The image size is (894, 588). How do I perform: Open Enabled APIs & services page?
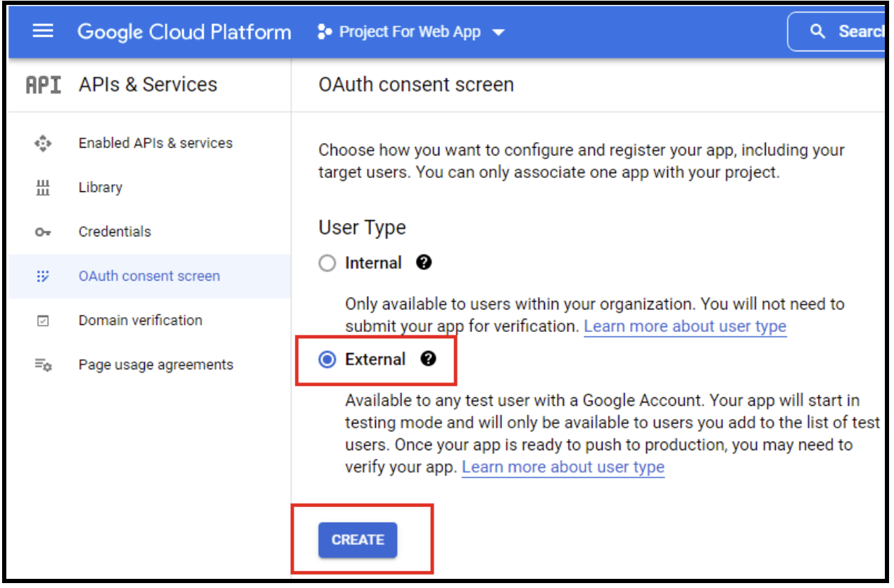tap(155, 143)
